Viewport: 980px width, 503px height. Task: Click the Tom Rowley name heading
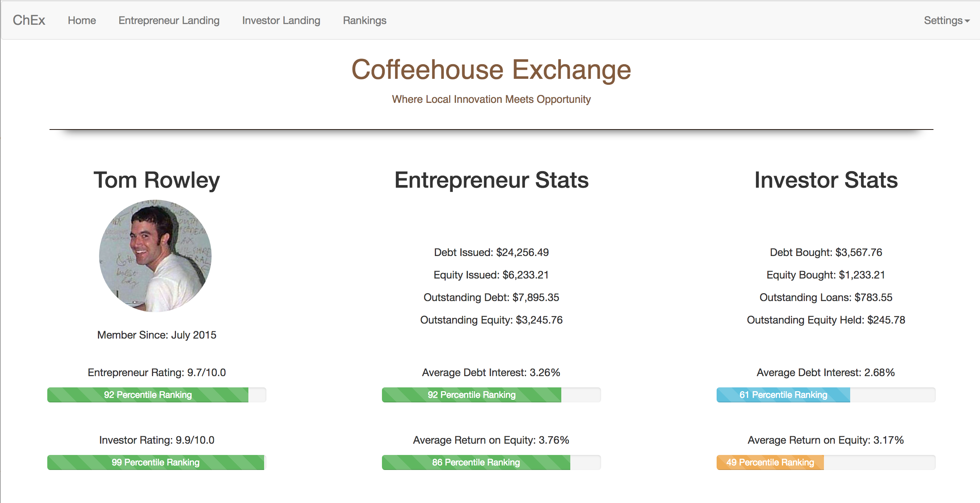[x=157, y=179]
